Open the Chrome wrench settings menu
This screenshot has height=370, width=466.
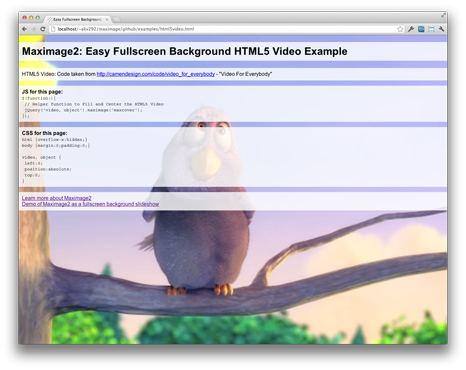tap(441, 29)
